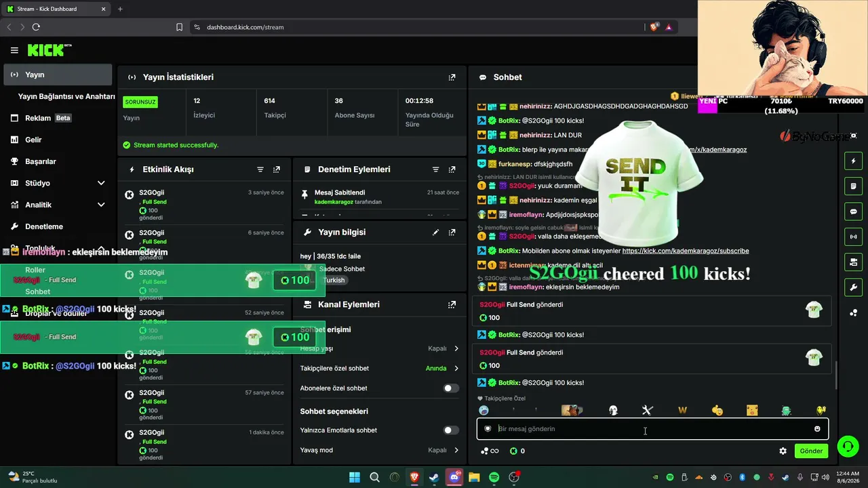Open Yavaş mod setting chevron

pyautogui.click(x=456, y=450)
